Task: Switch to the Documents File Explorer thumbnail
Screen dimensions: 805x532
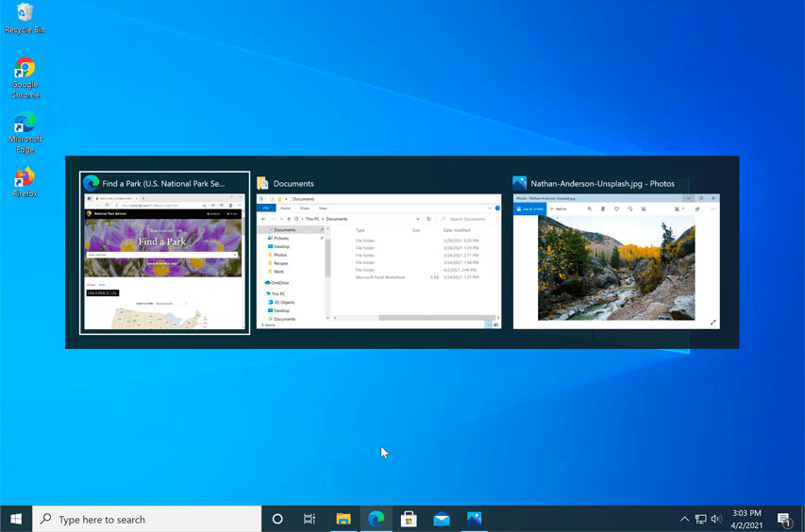Action: [x=378, y=261]
